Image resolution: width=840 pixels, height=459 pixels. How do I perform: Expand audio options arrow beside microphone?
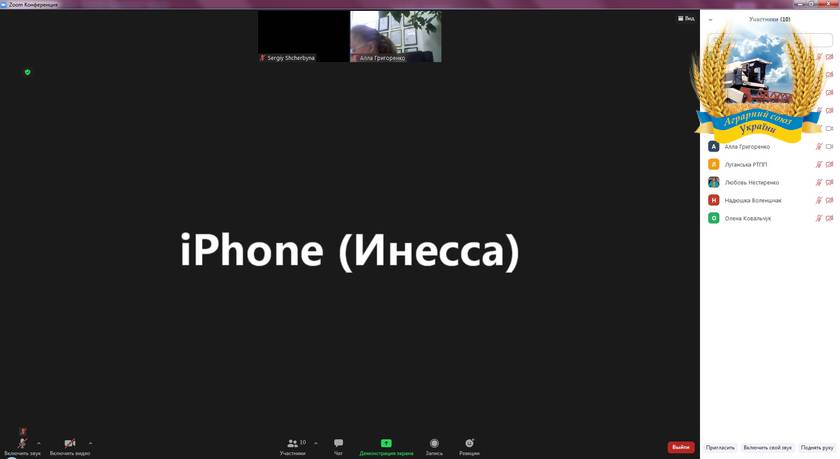pos(39,443)
